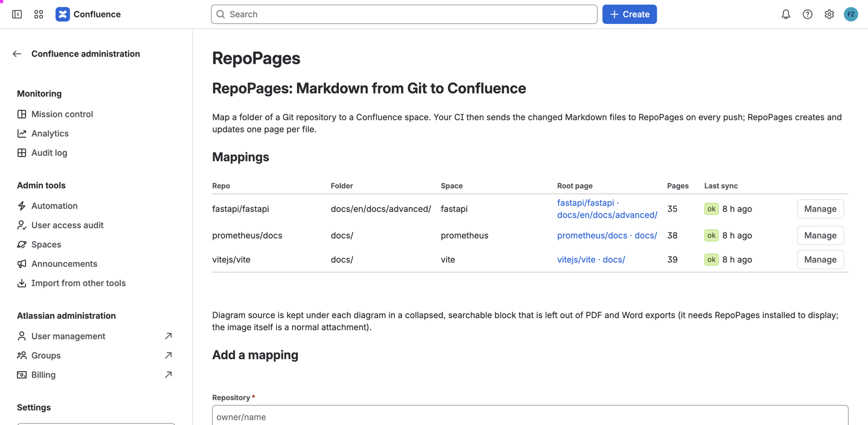Open User management external link arrow

pos(168,336)
